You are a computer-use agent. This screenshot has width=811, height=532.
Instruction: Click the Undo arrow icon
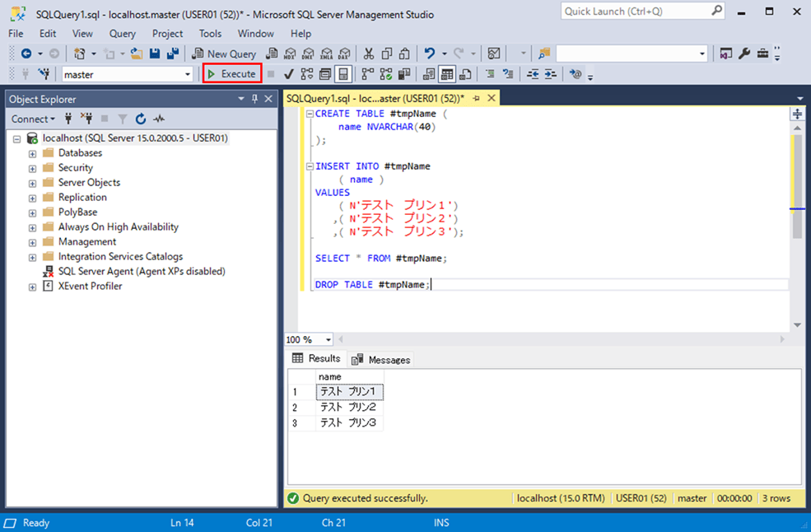coord(429,54)
